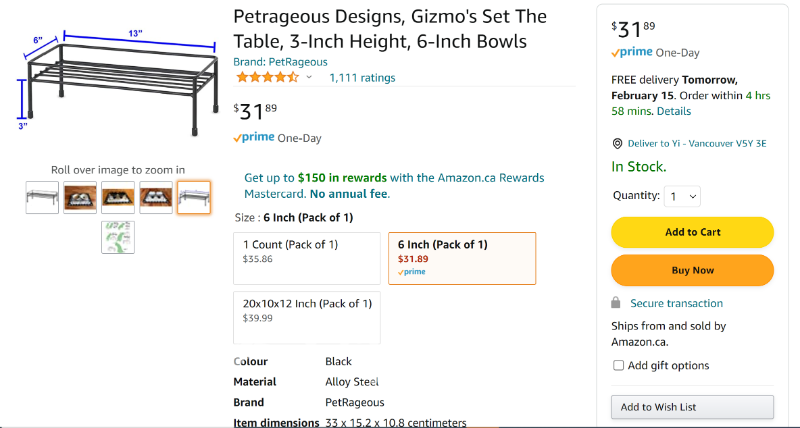This screenshot has height=428, width=800.
Task: Check the Add gift options checkbox
Action: 619,366
